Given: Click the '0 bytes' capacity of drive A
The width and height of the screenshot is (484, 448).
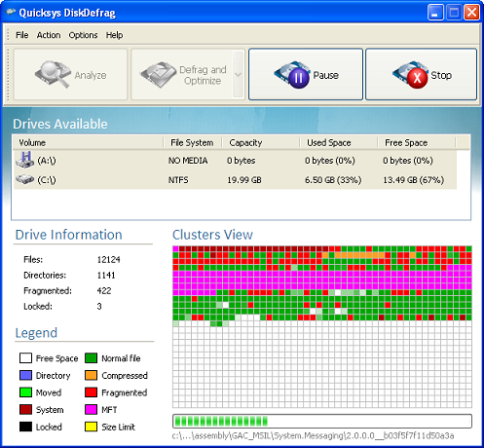Looking at the screenshot, I should (242, 161).
